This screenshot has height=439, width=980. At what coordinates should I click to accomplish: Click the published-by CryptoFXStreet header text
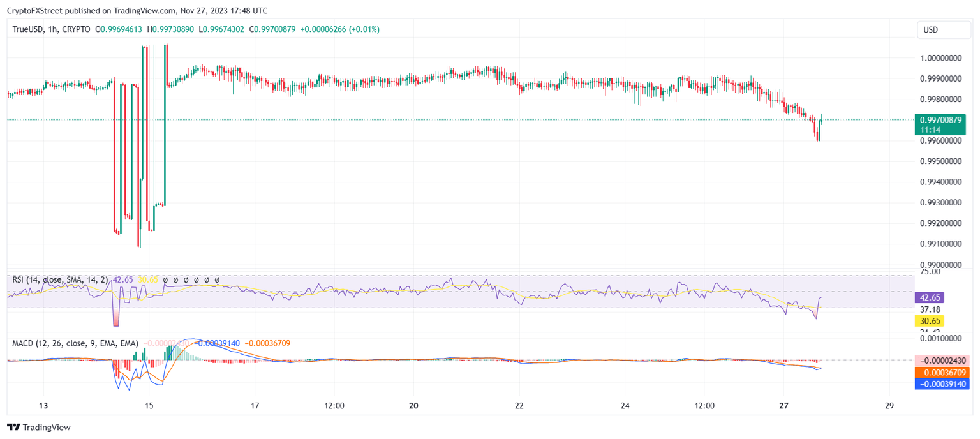pyautogui.click(x=137, y=11)
